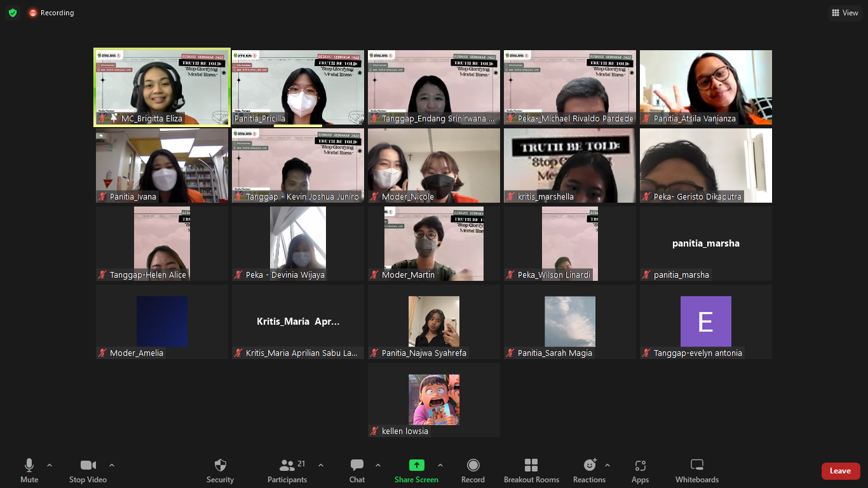The height and width of the screenshot is (488, 868).
Task: Open the View layout menu
Action: pos(844,13)
